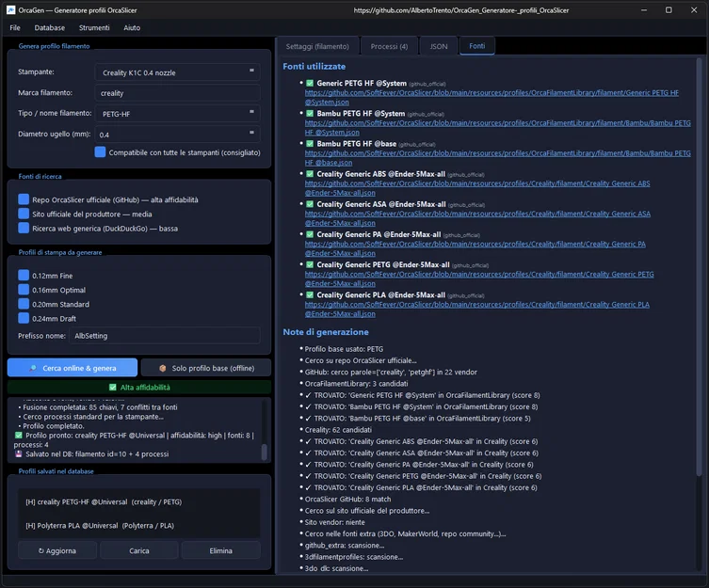The height and width of the screenshot is (588, 709).
Task: Click the green check beside Generic PETG HF @System
Action: [310, 83]
